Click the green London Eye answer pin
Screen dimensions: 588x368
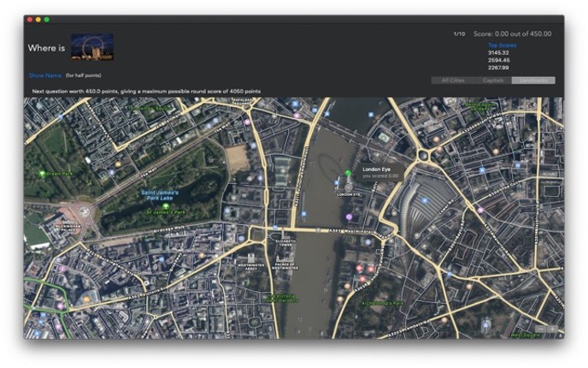click(348, 173)
